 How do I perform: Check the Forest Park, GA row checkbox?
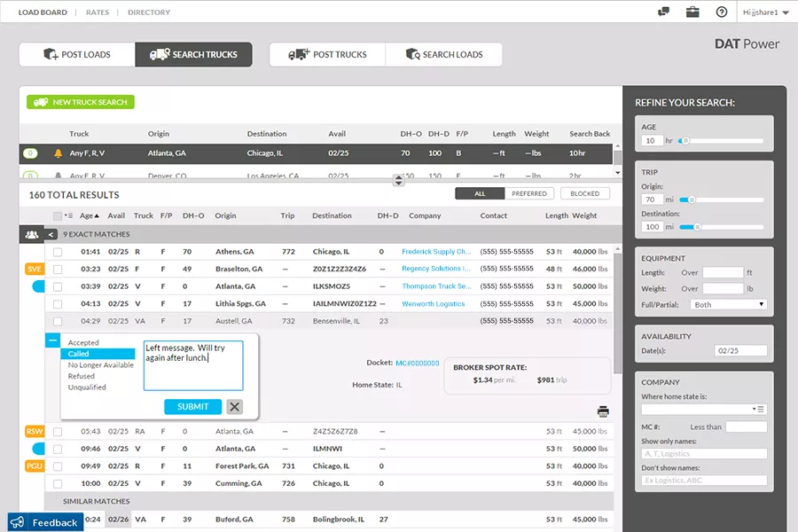[x=58, y=466]
